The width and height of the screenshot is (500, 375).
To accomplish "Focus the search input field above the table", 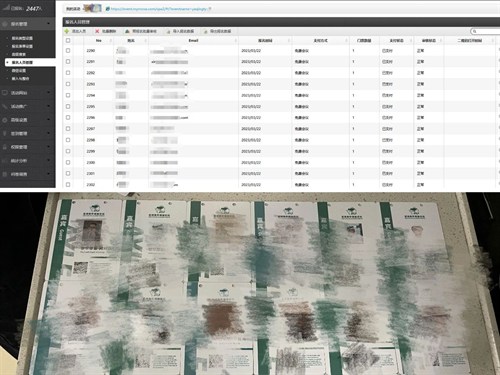I will (x=487, y=31).
